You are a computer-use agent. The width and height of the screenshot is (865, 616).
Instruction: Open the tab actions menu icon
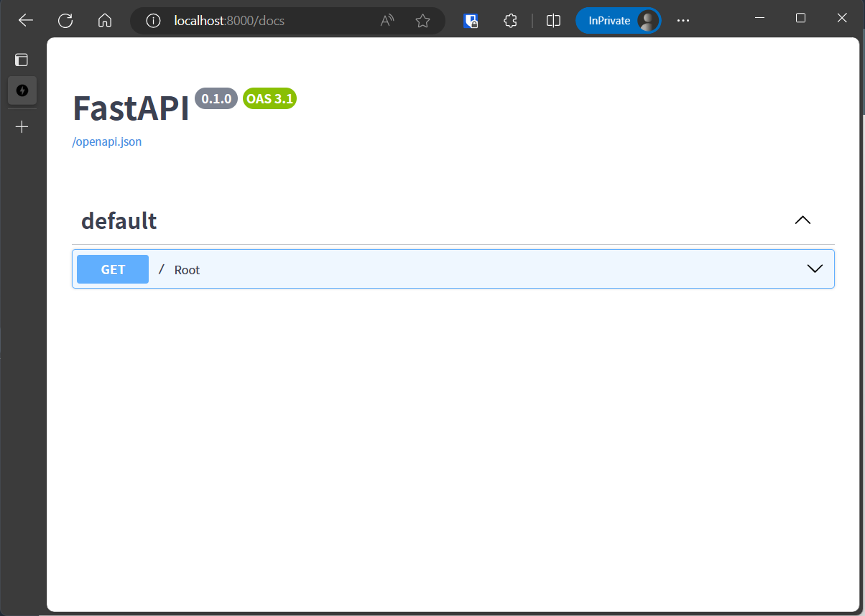[22, 60]
